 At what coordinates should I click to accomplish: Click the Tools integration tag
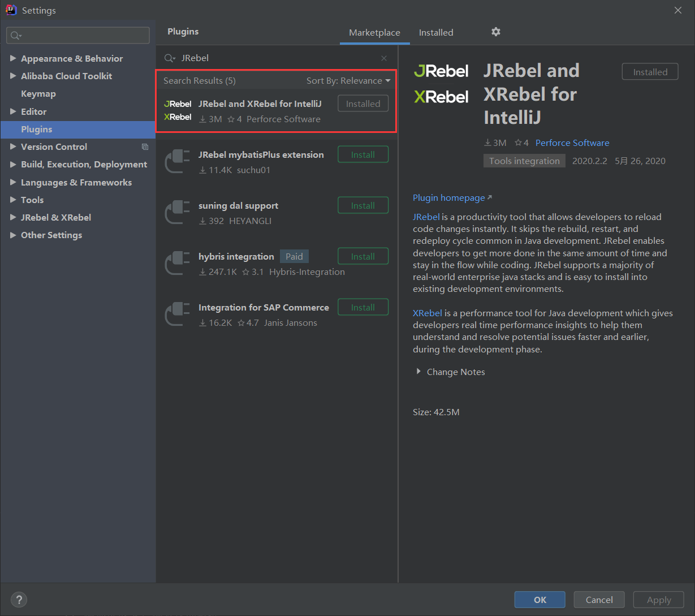[x=524, y=161]
